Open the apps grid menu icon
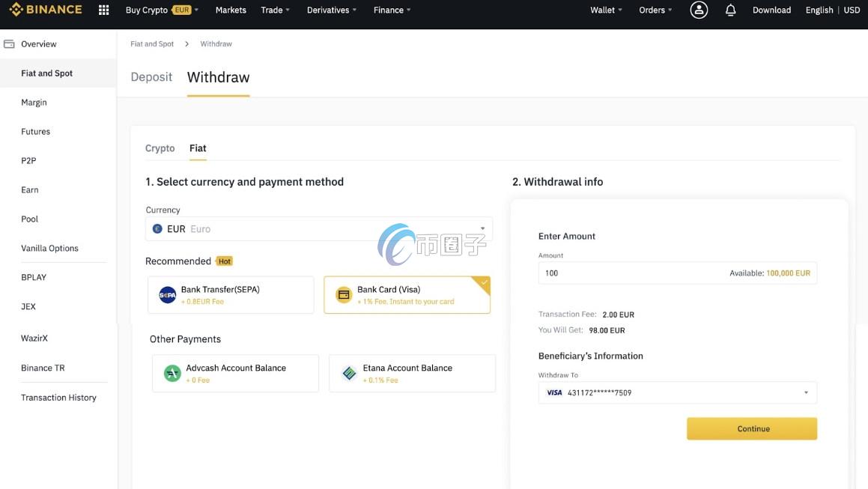Image resolution: width=868 pixels, height=489 pixels. [x=104, y=10]
